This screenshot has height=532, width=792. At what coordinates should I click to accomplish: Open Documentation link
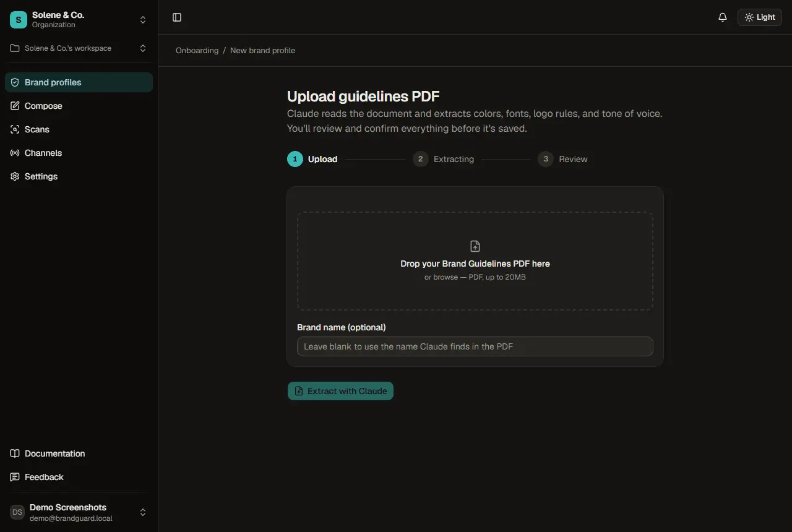(x=79, y=453)
